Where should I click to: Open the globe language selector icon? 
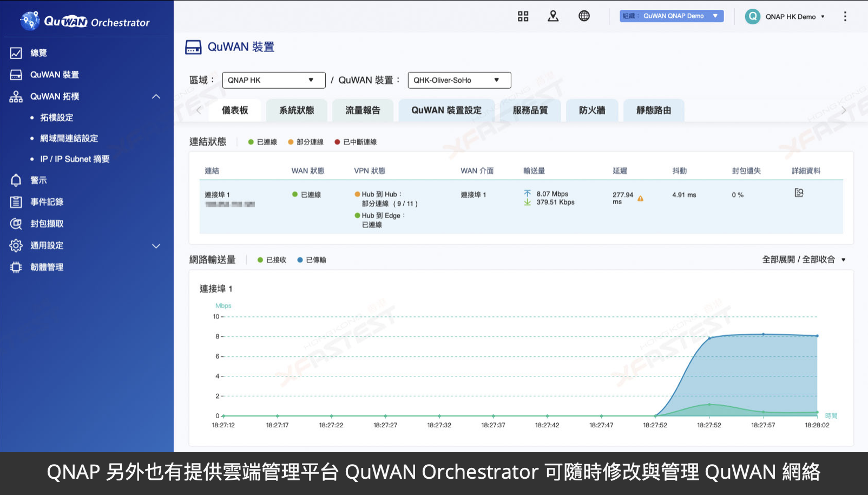[x=584, y=16]
